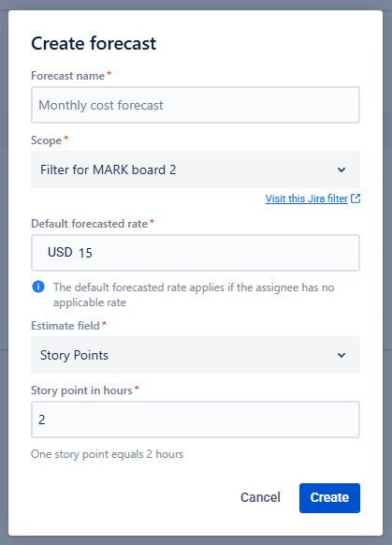Image resolution: width=392 pixels, height=545 pixels.
Task: Open the Visit this Jira filter link
Action: pyautogui.click(x=307, y=199)
